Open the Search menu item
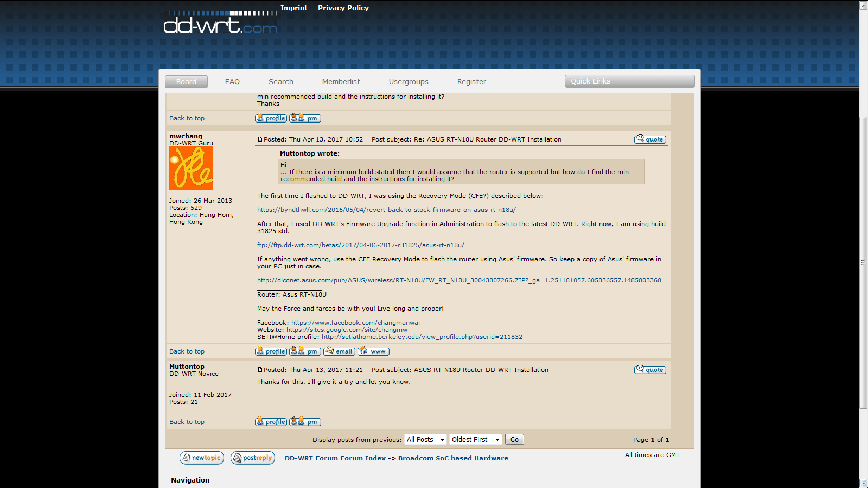The image size is (868, 488). pyautogui.click(x=281, y=81)
